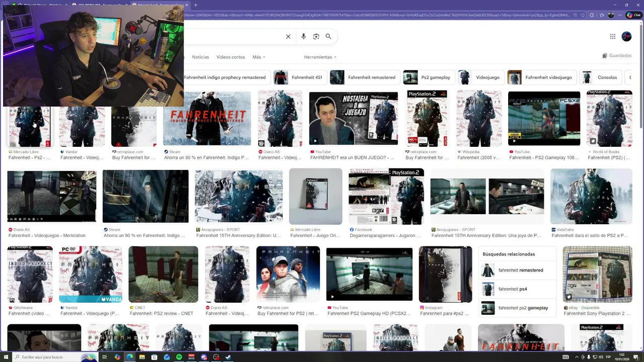
Task: Open the Glitchwave Indigo Prophecy cover image
Action: 30,275
